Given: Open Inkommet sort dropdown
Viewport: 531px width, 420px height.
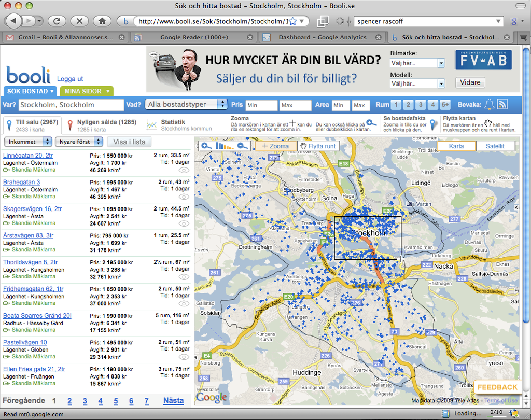Looking at the screenshot, I should pyautogui.click(x=28, y=142).
